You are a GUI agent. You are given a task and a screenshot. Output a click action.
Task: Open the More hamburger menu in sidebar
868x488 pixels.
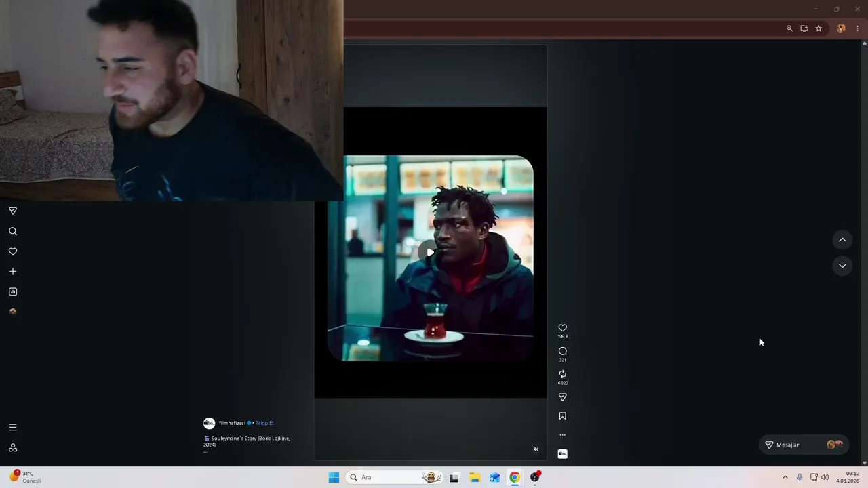(x=13, y=428)
